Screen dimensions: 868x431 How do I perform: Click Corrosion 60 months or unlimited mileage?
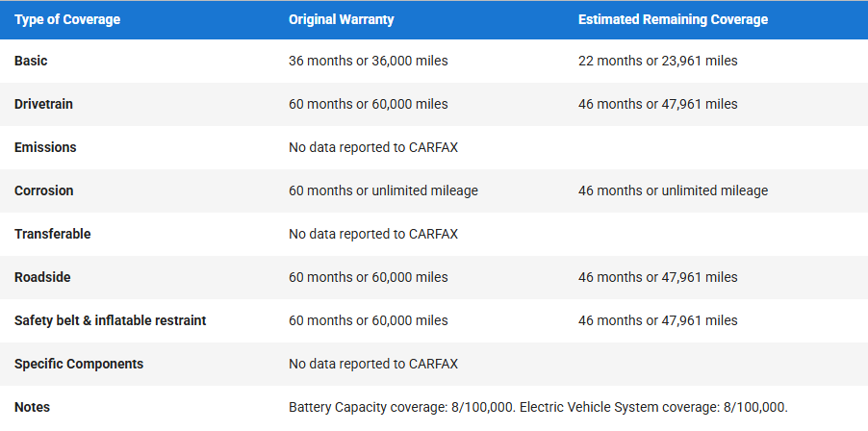coord(383,190)
